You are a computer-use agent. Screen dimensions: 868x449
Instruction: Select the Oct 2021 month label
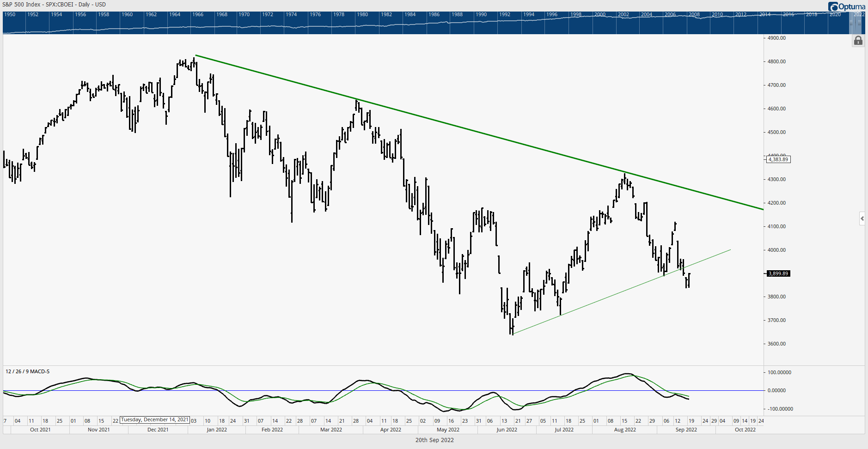pos(40,429)
